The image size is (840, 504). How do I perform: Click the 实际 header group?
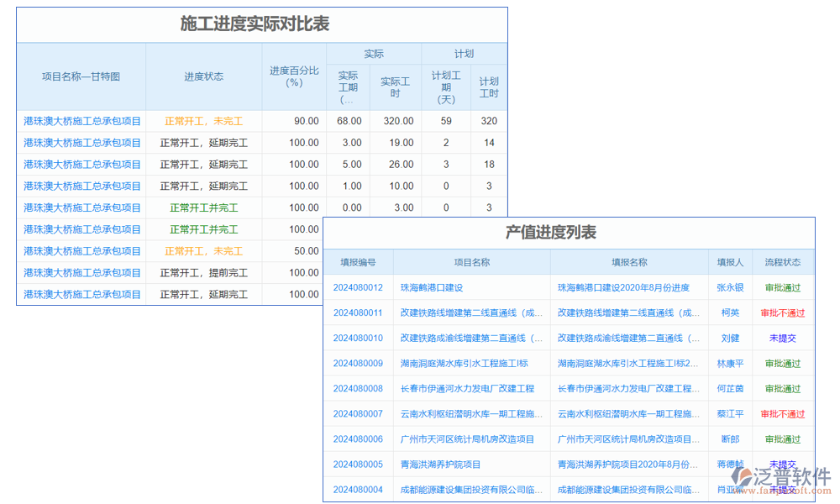(x=373, y=53)
